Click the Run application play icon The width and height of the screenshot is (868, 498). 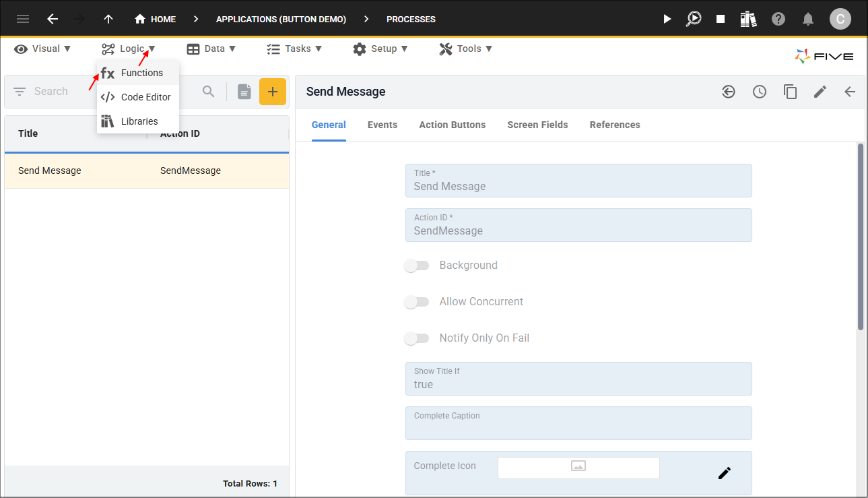(667, 19)
